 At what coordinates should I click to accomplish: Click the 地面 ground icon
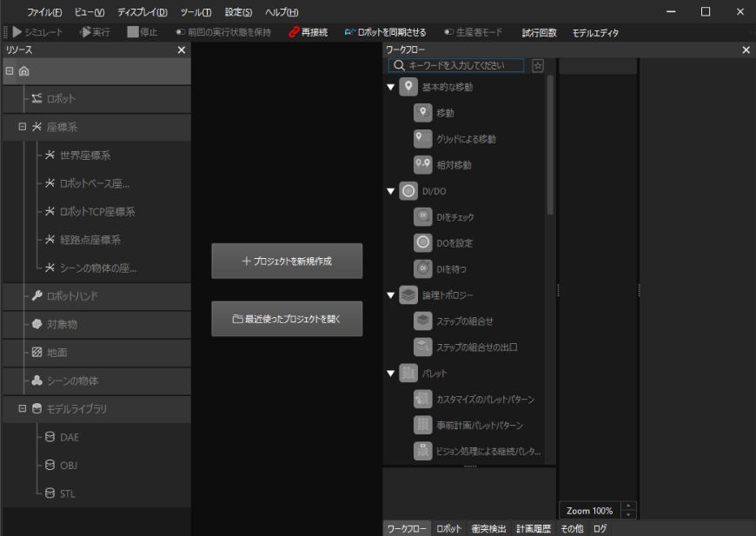[37, 353]
